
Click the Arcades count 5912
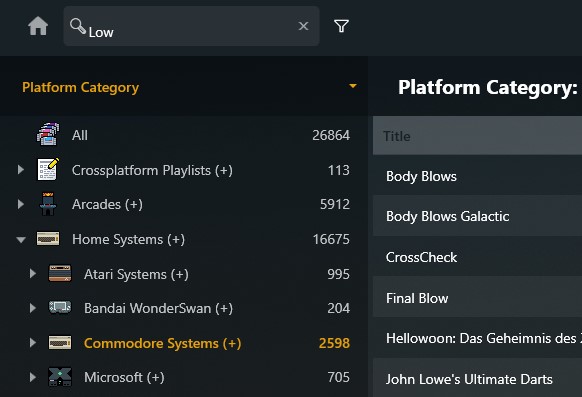(x=335, y=204)
